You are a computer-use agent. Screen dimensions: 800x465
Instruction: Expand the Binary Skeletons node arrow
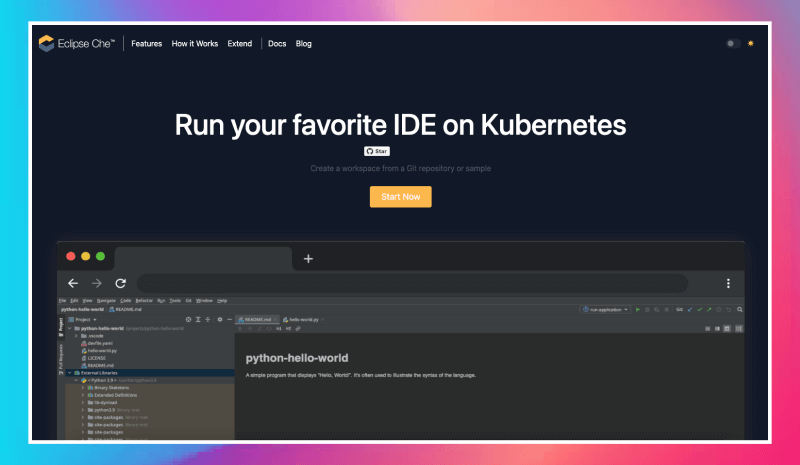pos(83,388)
